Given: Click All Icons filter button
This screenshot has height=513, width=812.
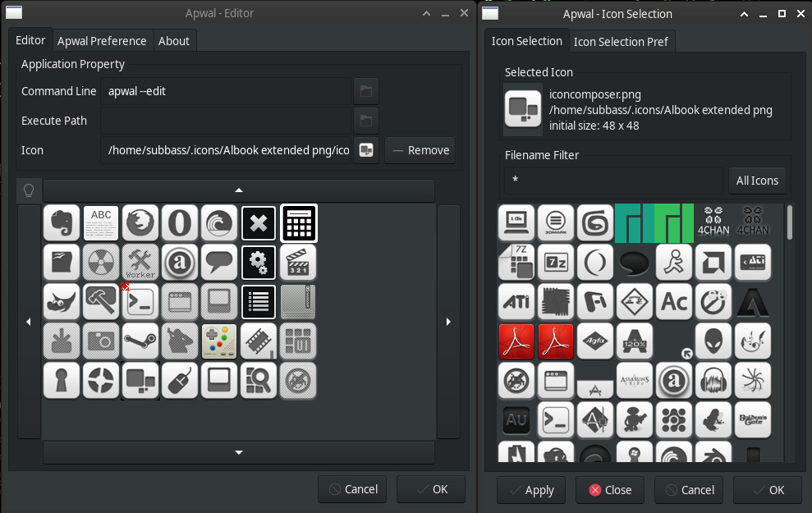Looking at the screenshot, I should [757, 181].
